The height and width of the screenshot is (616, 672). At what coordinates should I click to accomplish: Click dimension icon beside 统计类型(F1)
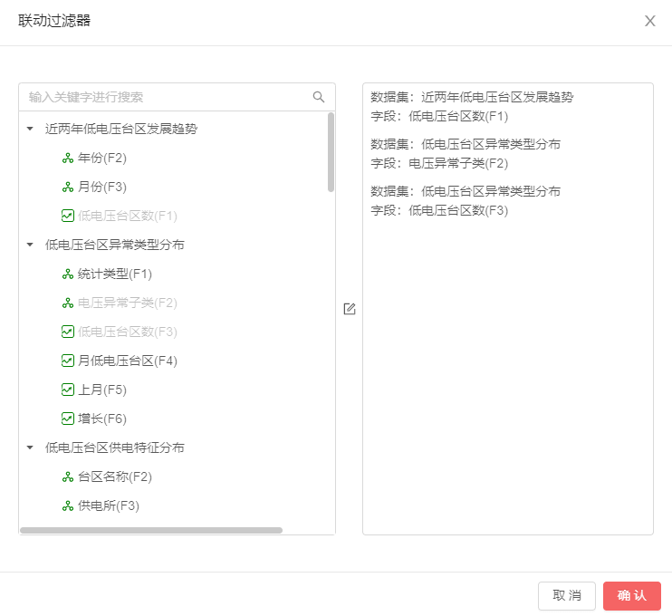[x=67, y=274]
